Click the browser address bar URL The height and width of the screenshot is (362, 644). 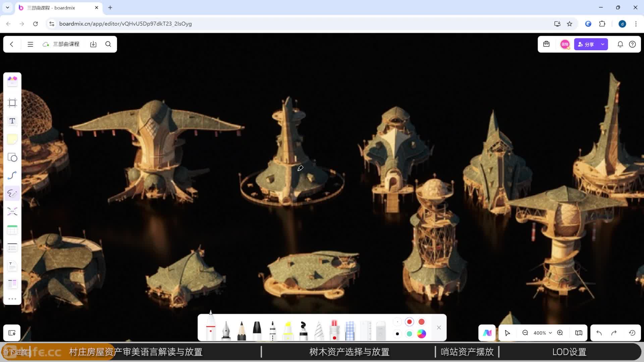pos(125,24)
